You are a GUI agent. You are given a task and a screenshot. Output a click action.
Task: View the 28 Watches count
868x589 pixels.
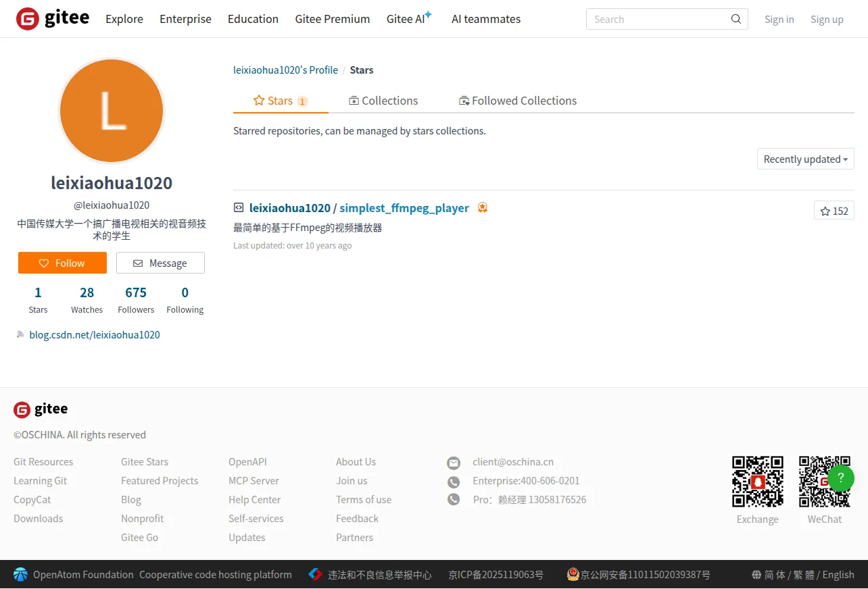pos(87,300)
